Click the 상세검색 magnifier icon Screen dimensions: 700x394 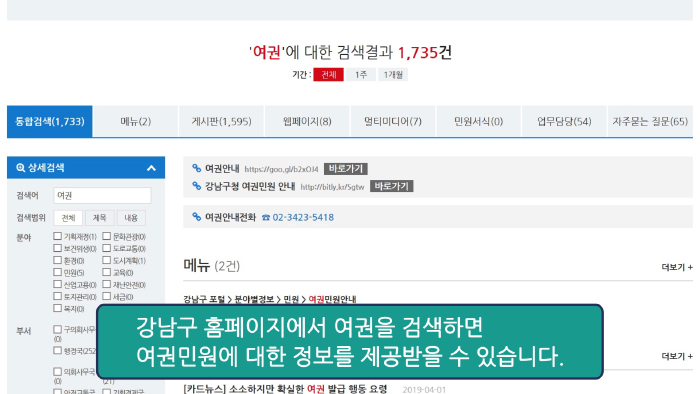click(x=21, y=168)
